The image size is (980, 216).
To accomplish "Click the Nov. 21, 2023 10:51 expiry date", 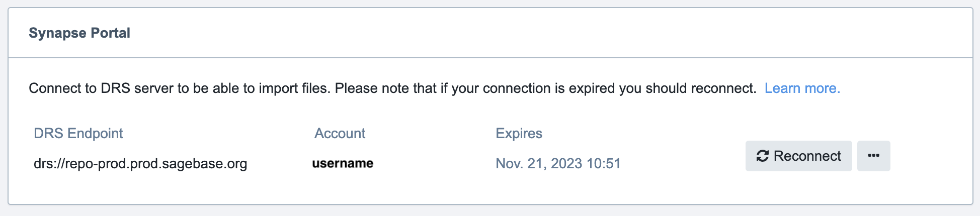I will coord(558,164).
